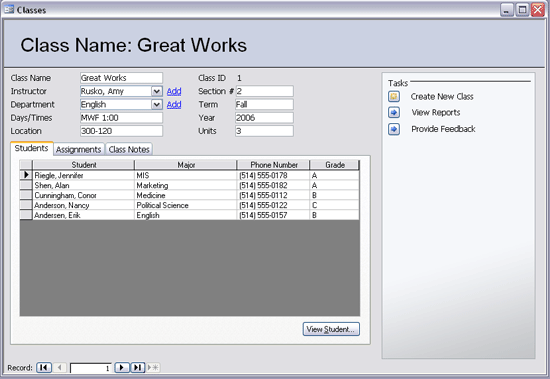Click the View Reports arrow icon
Viewport: 550px width, 379px height.
[394, 113]
